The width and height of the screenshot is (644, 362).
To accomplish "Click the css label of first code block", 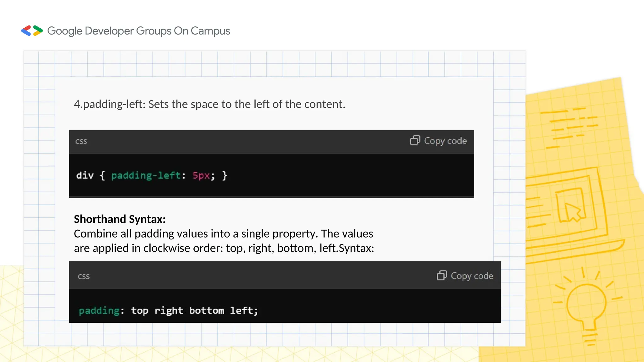I will coord(81,141).
